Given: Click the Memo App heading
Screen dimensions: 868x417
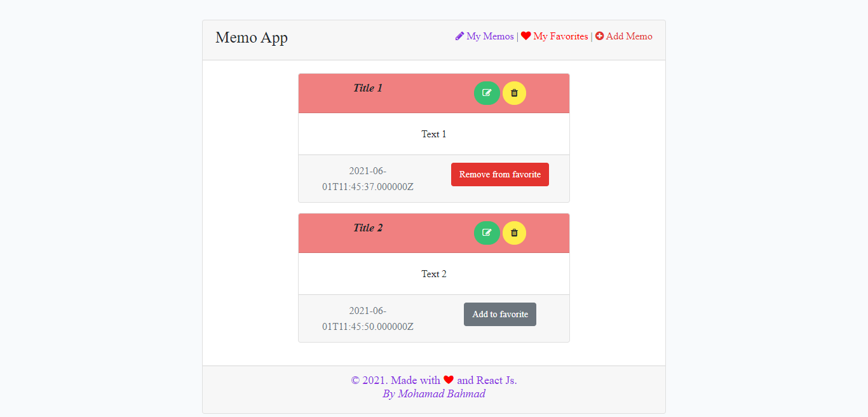Looking at the screenshot, I should click(x=252, y=38).
